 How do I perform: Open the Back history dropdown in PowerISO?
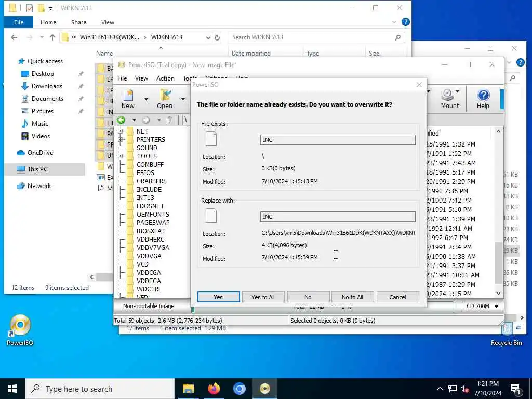[134, 120]
